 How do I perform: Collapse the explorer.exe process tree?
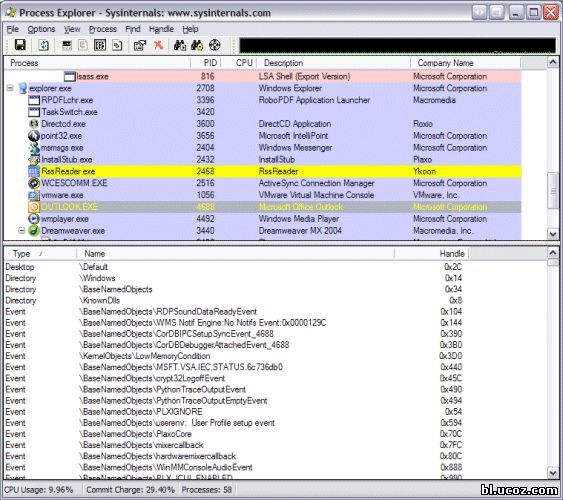10,88
